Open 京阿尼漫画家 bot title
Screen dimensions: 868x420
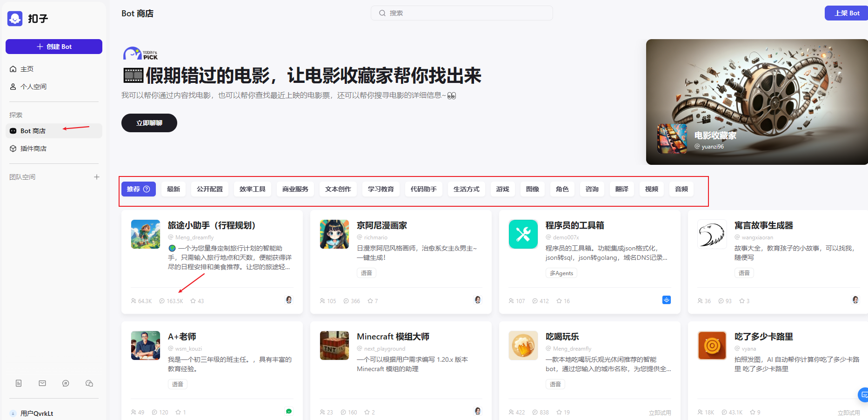tap(382, 225)
